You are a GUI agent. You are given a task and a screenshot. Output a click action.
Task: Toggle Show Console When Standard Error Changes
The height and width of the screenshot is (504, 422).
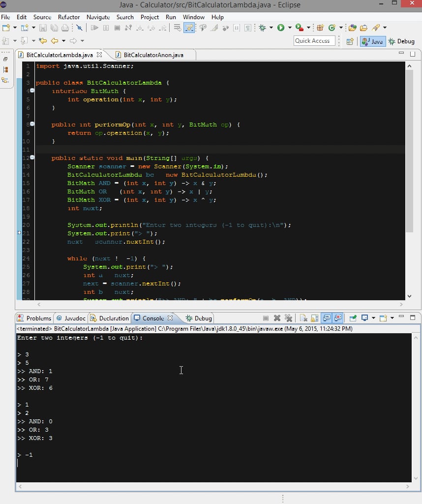(x=338, y=318)
